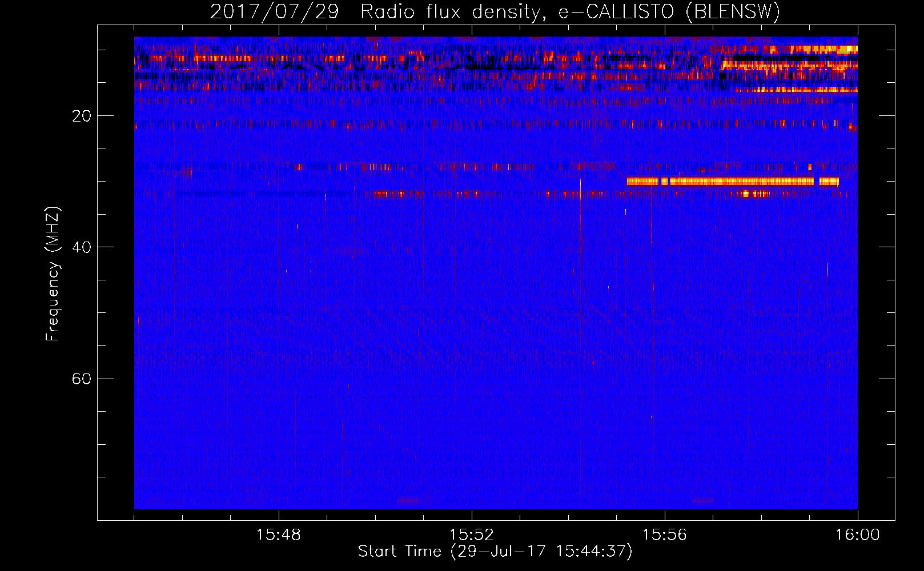Screen dimensions: 924x571
Task: Click the 20 MHz frequency tick label
Action: tap(81, 116)
